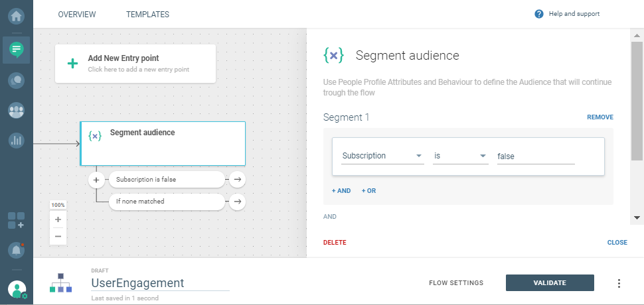Switch to the Overview tab
This screenshot has height=305, width=644.
click(77, 14)
